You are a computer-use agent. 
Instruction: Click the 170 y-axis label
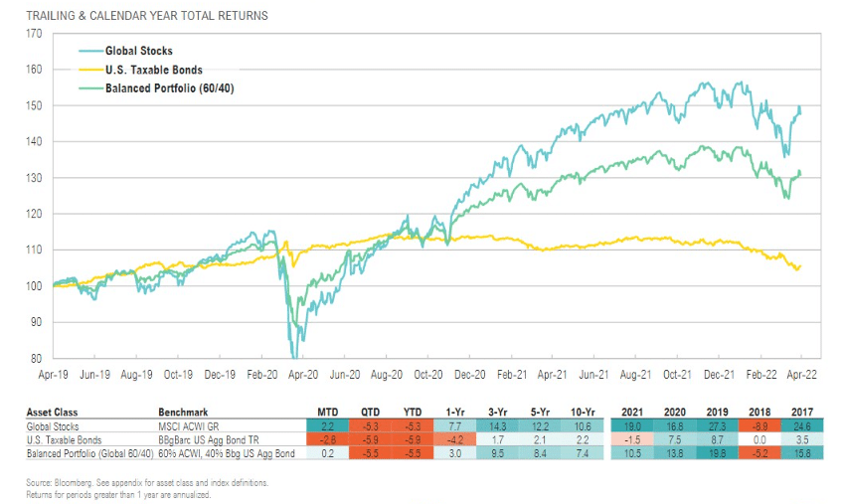34,34
